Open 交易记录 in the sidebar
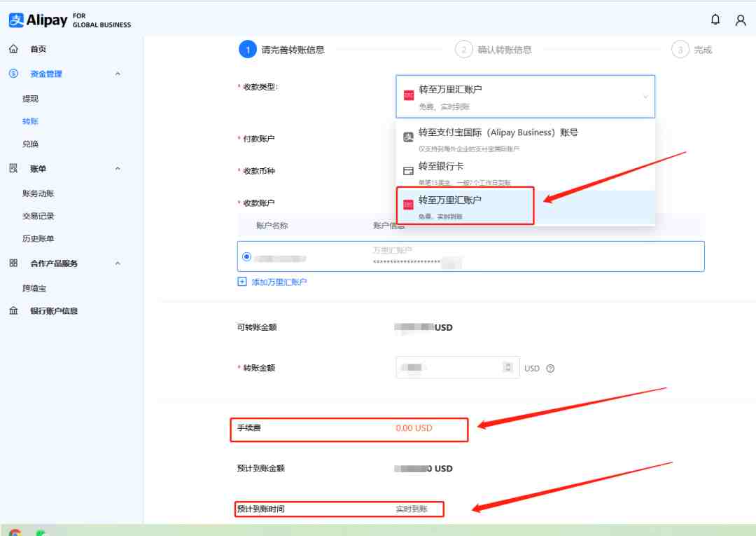This screenshot has height=536, width=756. (x=38, y=216)
